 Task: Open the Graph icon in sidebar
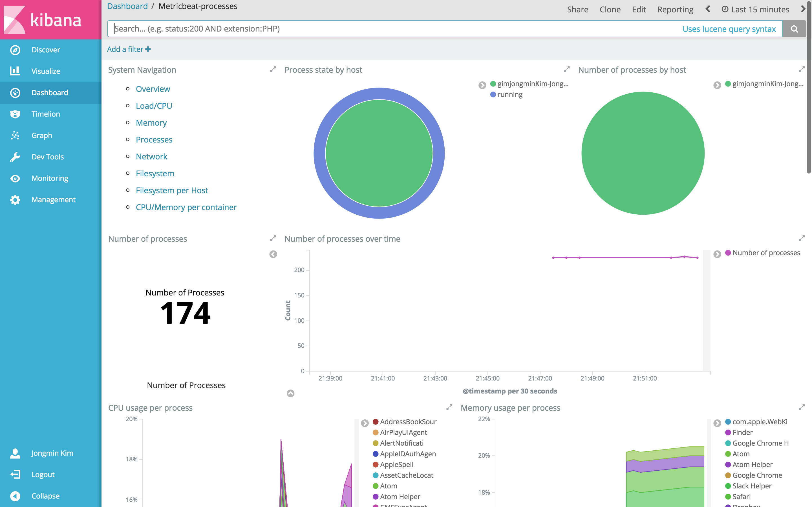(15, 135)
